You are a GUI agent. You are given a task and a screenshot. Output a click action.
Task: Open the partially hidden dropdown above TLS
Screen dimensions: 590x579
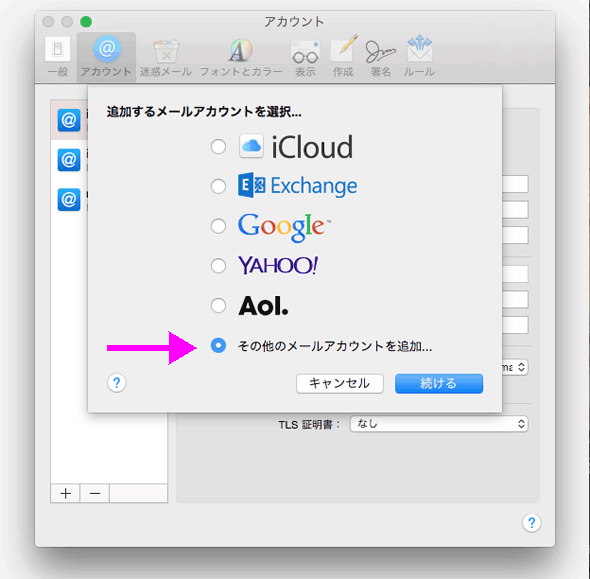pos(515,367)
